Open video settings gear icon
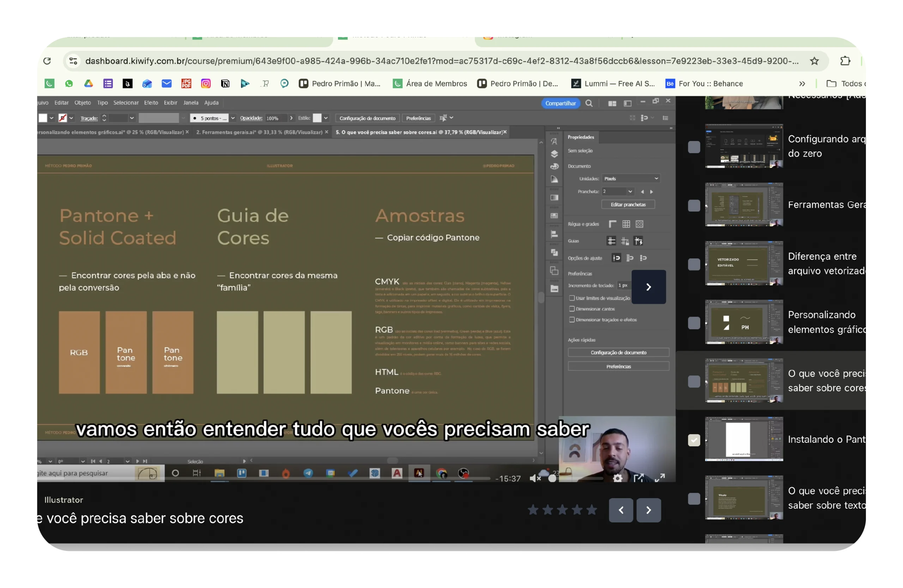 (x=618, y=478)
